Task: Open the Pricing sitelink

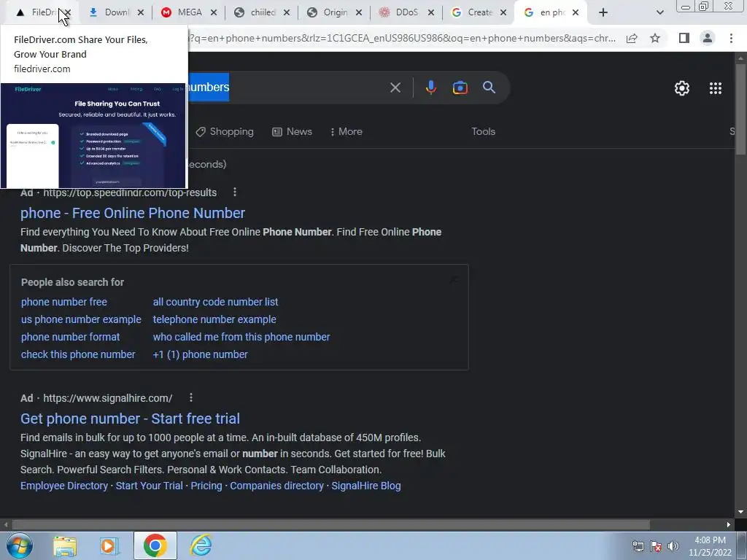Action: pyautogui.click(x=206, y=486)
